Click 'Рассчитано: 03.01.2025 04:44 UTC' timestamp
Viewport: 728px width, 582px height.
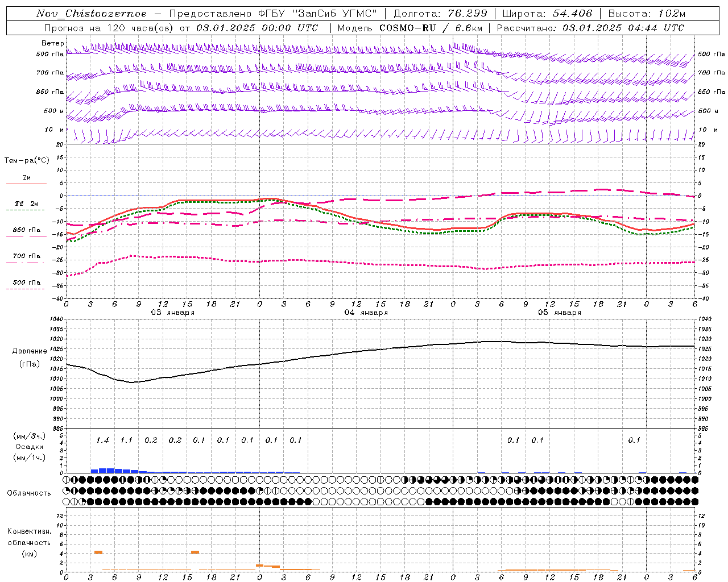pos(590,28)
